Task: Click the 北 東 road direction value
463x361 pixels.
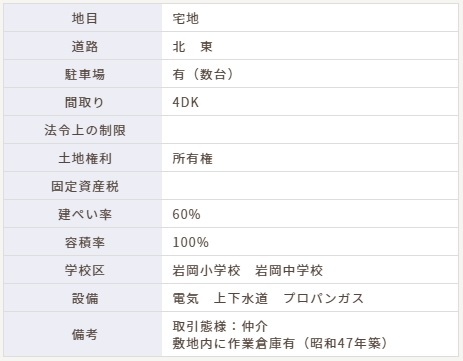Action: [x=192, y=46]
